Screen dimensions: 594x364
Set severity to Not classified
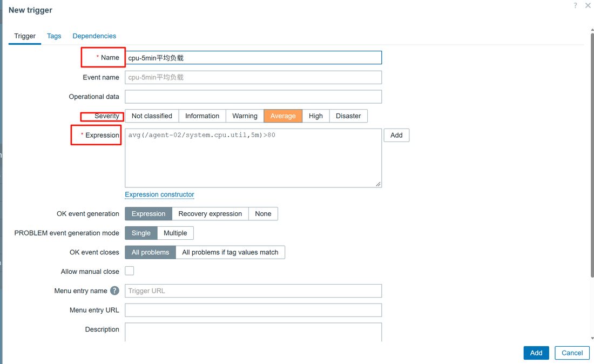(152, 116)
